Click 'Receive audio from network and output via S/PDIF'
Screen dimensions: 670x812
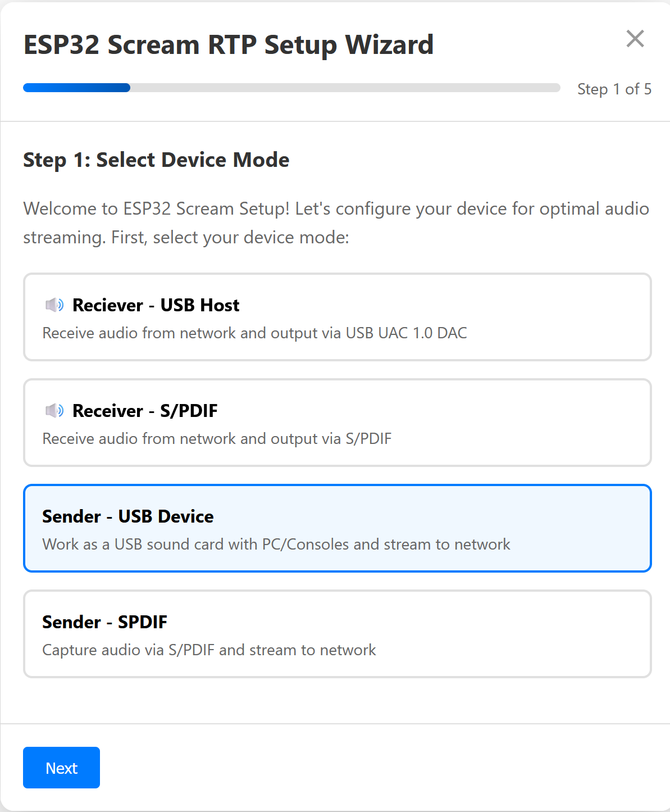tap(217, 439)
